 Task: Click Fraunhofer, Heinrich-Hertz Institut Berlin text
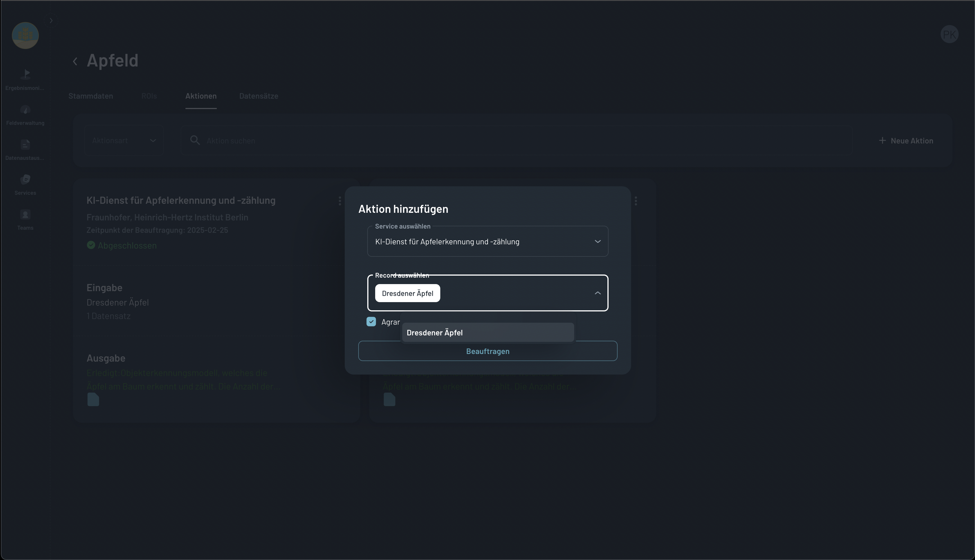pyautogui.click(x=167, y=217)
